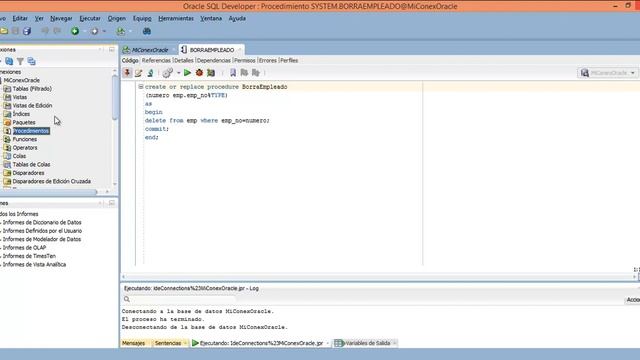Collapse the procedure code fold marker
Viewport: 640px width, 360px height.
pyautogui.click(x=140, y=87)
